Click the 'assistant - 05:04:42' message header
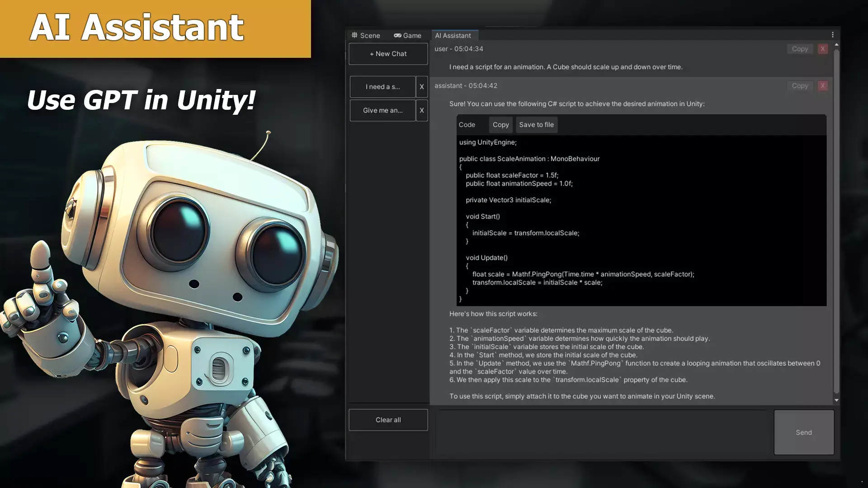868x488 pixels. (466, 86)
